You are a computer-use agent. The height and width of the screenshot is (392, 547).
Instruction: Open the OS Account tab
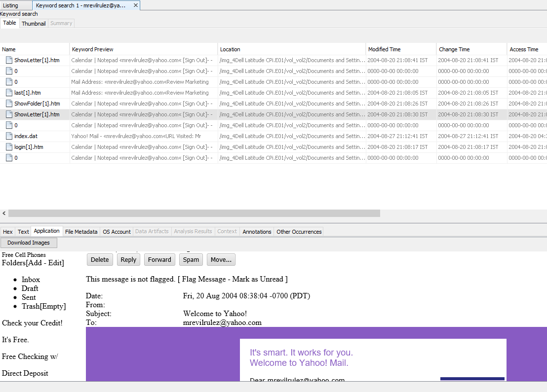tap(117, 232)
